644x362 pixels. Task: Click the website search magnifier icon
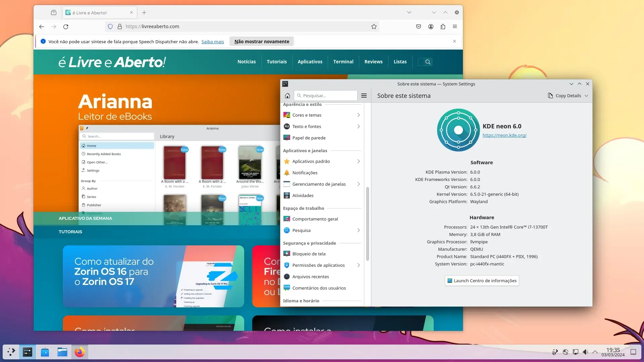[428, 62]
